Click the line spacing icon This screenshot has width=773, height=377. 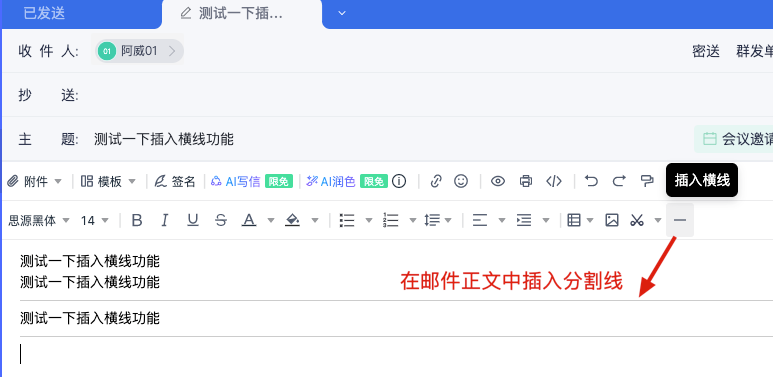click(x=432, y=220)
